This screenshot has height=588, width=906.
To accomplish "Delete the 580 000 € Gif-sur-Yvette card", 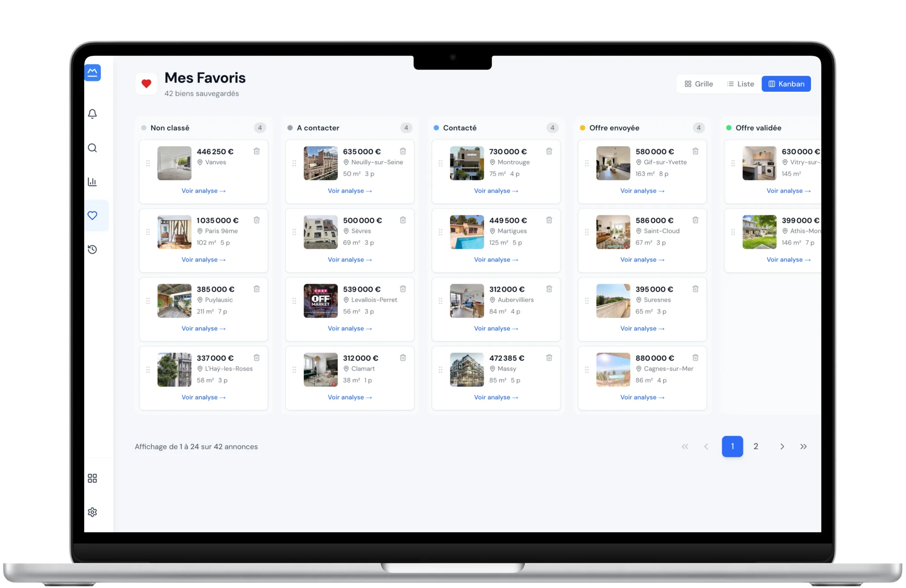I will click(696, 151).
